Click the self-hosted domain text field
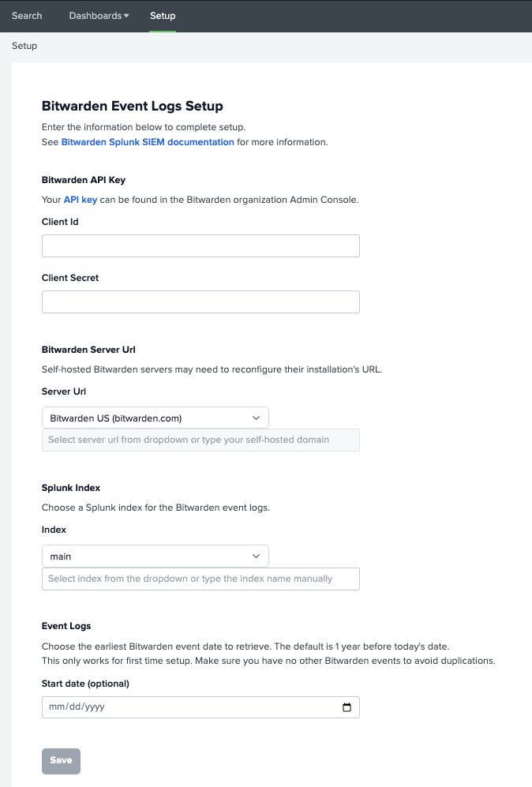Image resolution: width=532 pixels, height=787 pixels. click(200, 440)
